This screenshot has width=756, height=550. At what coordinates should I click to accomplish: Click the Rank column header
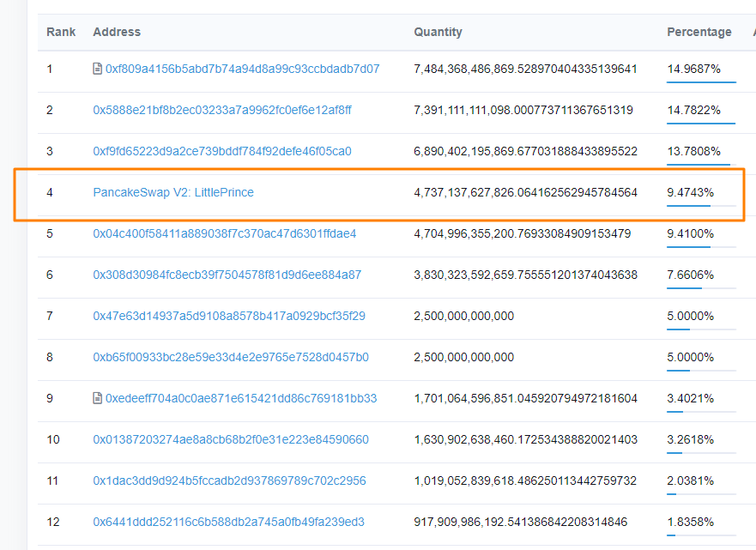[61, 32]
